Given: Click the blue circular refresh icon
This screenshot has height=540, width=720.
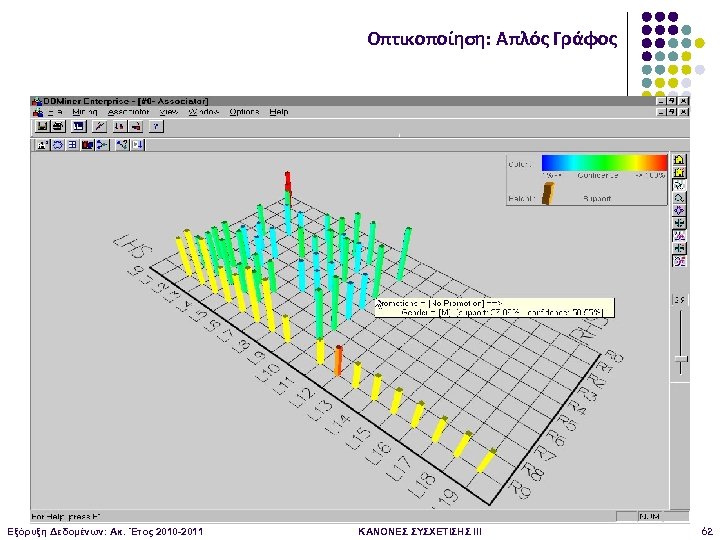Looking at the screenshot, I should pyautogui.click(x=57, y=145).
